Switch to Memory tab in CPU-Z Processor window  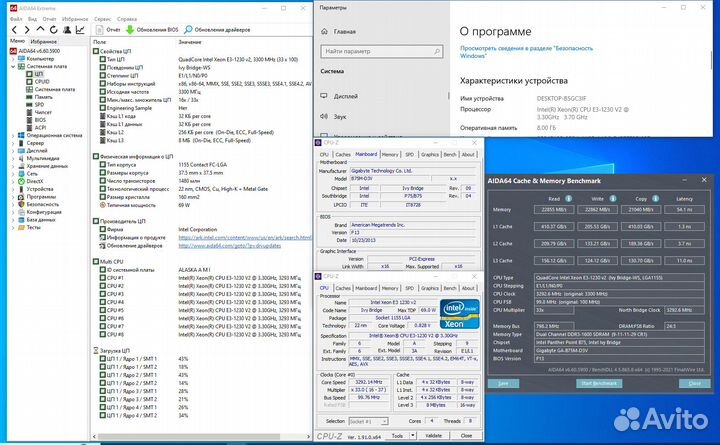[390, 288]
